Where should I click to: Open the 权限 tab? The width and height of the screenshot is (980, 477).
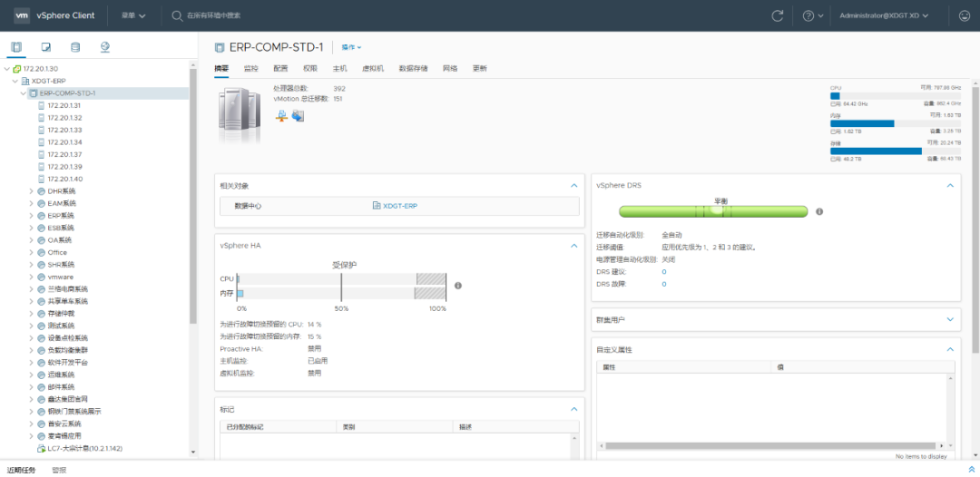pyautogui.click(x=310, y=69)
